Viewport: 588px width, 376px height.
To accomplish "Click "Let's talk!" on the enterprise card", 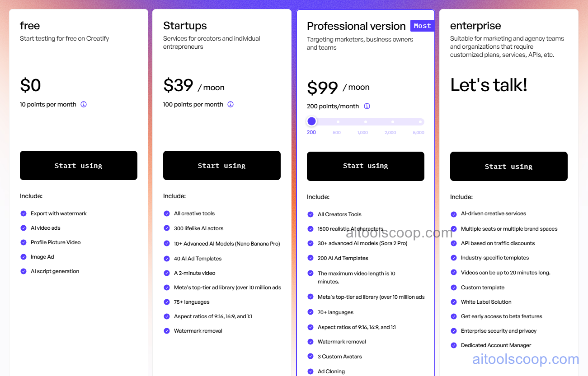I will (x=489, y=85).
